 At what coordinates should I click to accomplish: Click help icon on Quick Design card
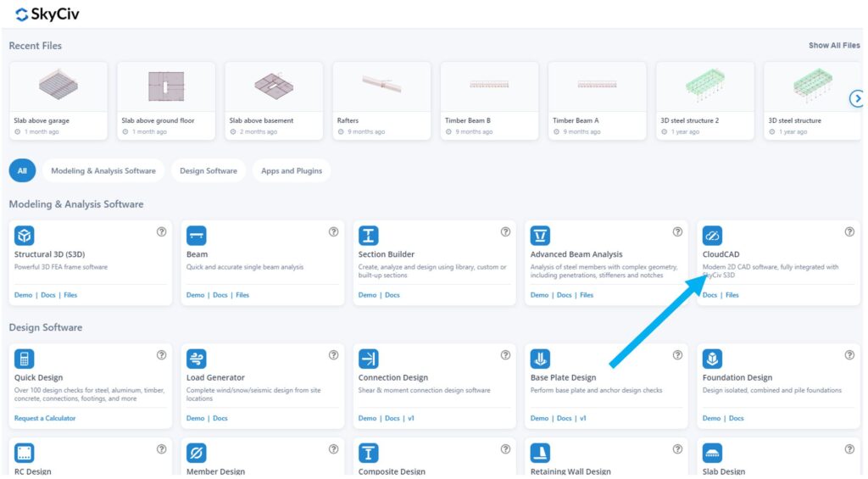click(162, 355)
